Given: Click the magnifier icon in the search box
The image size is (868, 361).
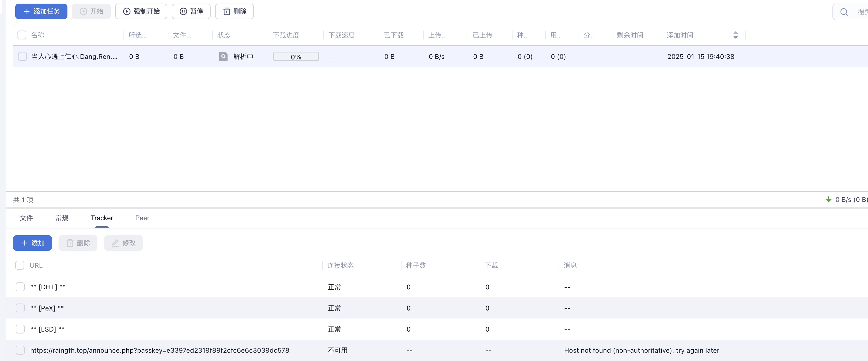Looking at the screenshot, I should pyautogui.click(x=844, y=12).
